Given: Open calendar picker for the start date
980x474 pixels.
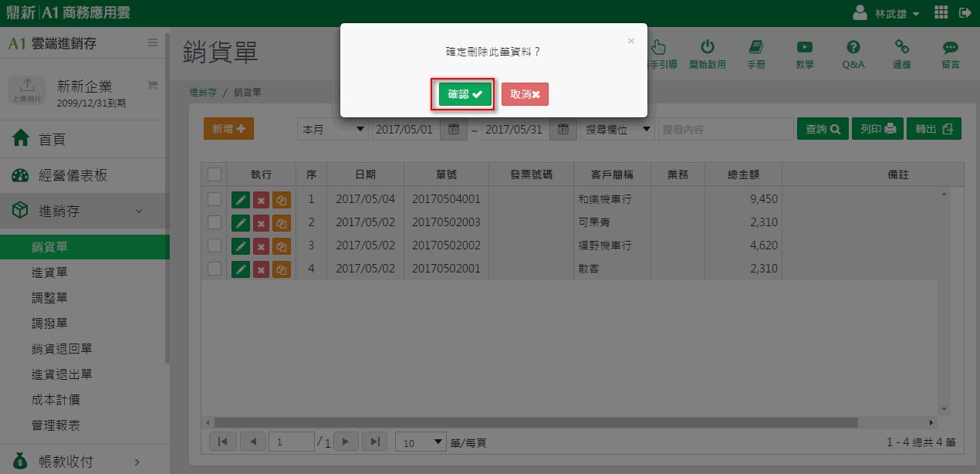Looking at the screenshot, I should click(454, 129).
